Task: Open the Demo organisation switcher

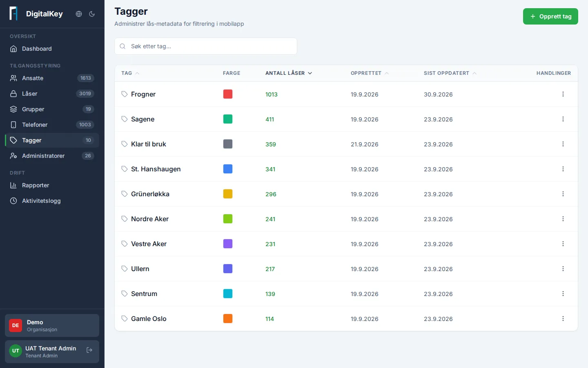Action: click(x=52, y=325)
